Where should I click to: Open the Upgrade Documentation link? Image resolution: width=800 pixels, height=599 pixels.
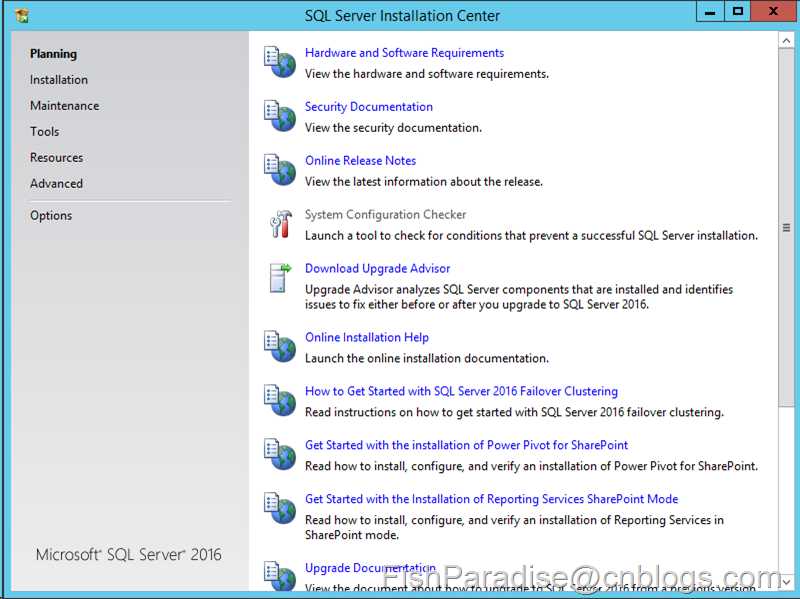point(370,568)
